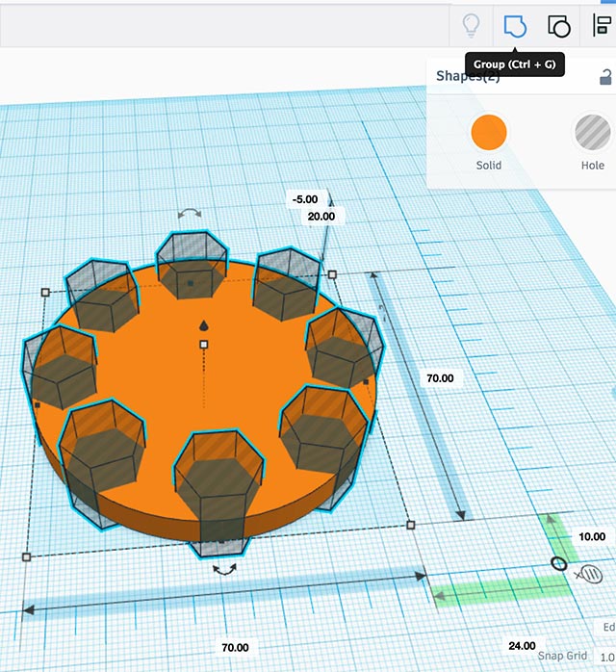The width and height of the screenshot is (616, 672).
Task: Click the white height handle above center
Action: pyautogui.click(x=203, y=344)
